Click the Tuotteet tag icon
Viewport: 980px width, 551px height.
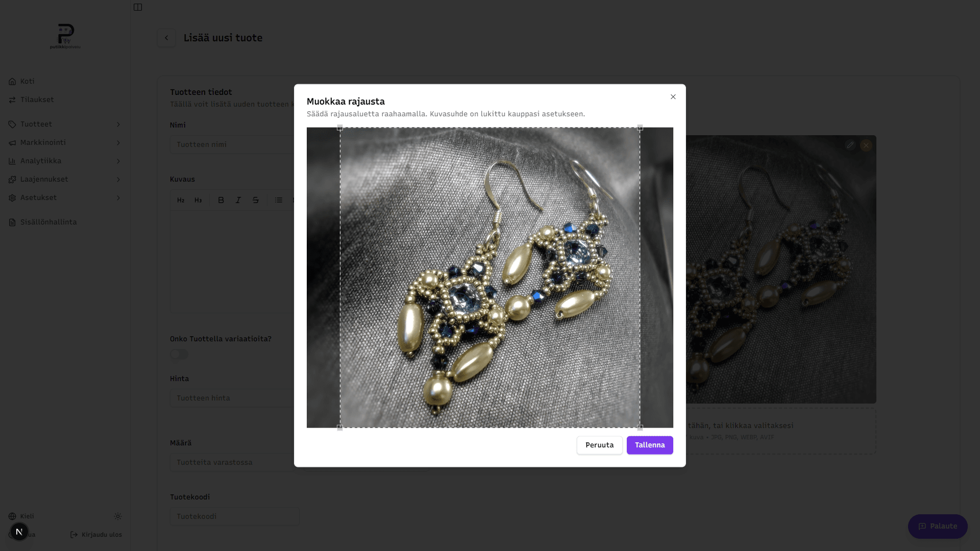(12, 124)
